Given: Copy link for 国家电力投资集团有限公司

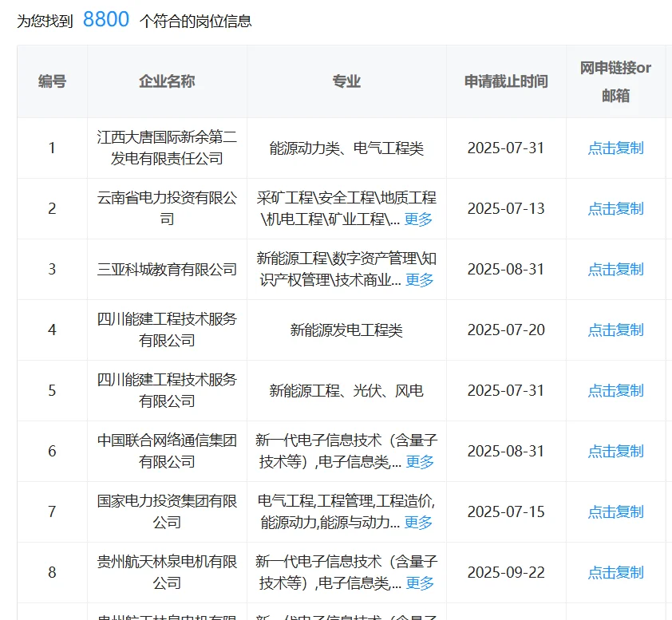Looking at the screenshot, I should (x=615, y=512).
